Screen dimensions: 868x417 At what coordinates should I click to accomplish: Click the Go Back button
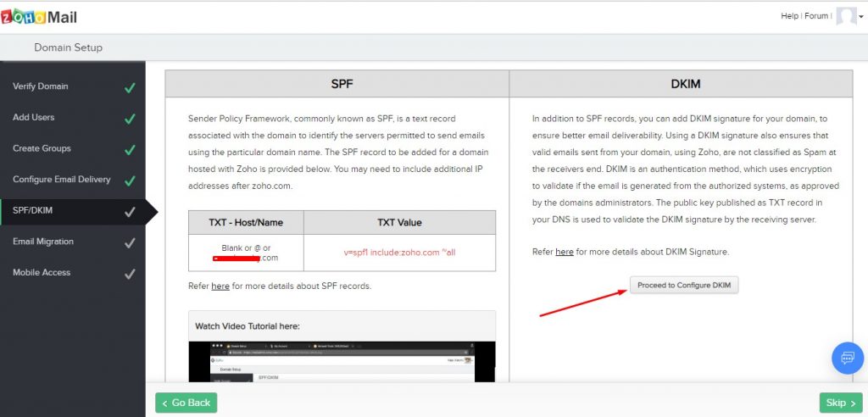[186, 403]
